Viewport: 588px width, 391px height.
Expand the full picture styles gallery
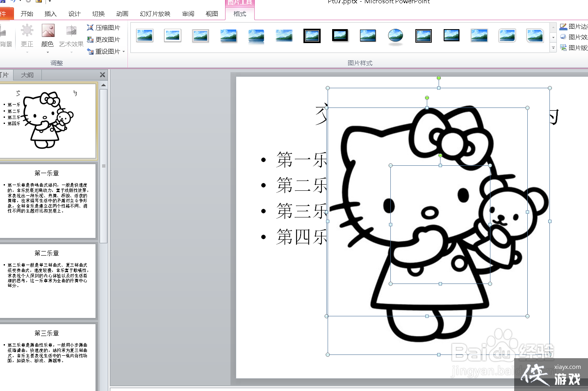tap(553, 48)
